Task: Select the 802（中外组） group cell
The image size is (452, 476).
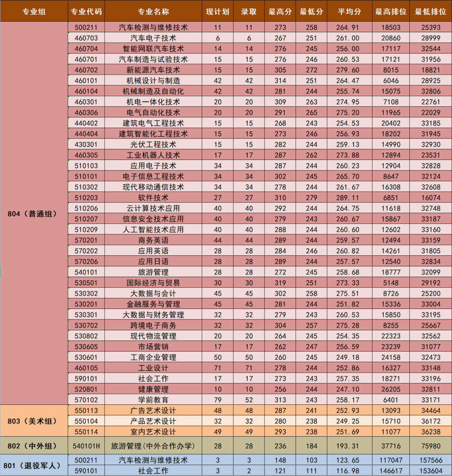Action: coord(34,446)
